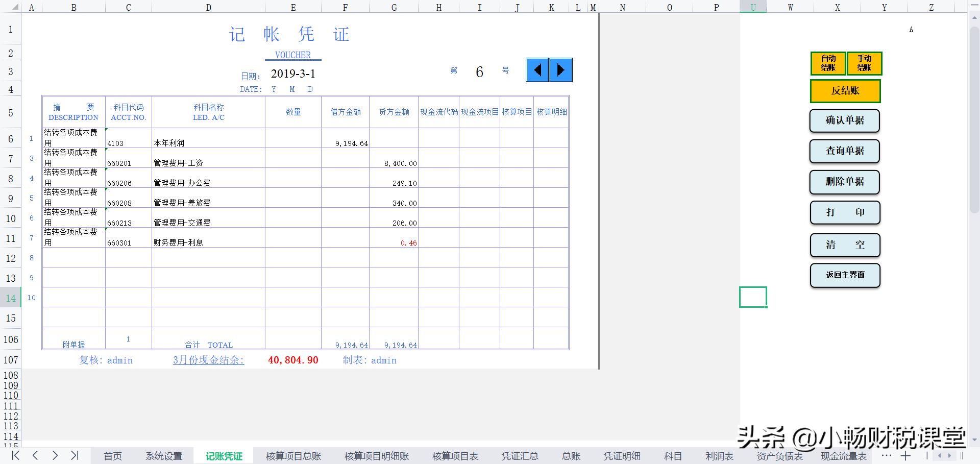This screenshot has width=980, height=464.
Task: Select the 现金流量表 sheet tab
Action: (843, 456)
